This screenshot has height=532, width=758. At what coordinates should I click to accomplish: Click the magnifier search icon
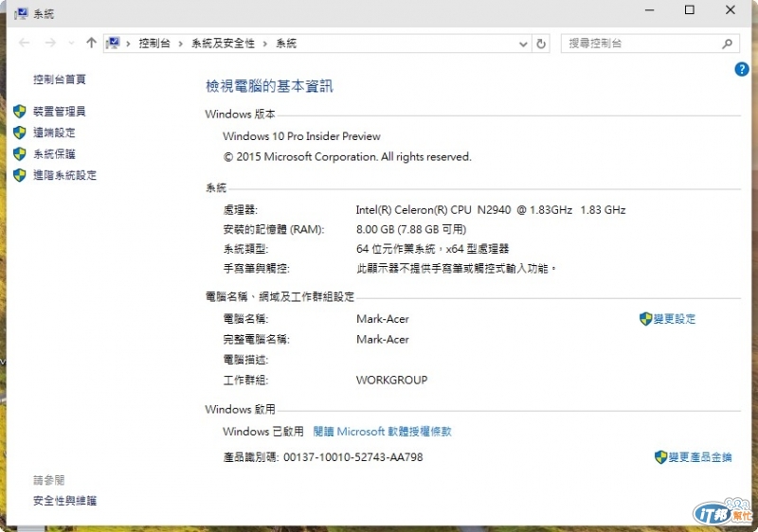pos(727,44)
